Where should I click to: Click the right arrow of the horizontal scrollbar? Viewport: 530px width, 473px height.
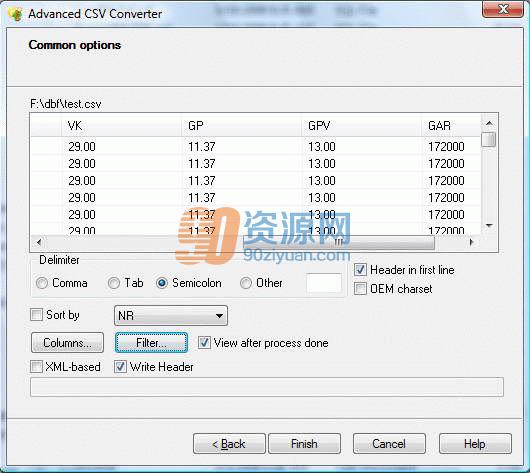point(472,242)
